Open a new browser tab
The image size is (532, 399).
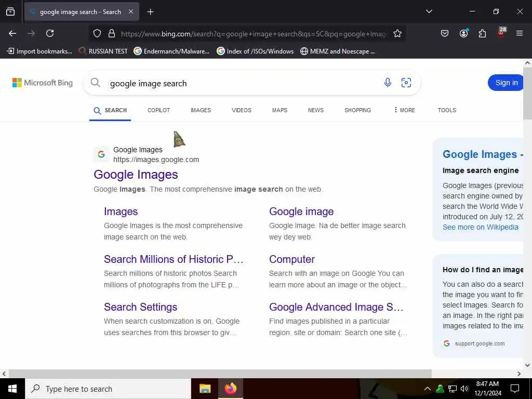[150, 12]
